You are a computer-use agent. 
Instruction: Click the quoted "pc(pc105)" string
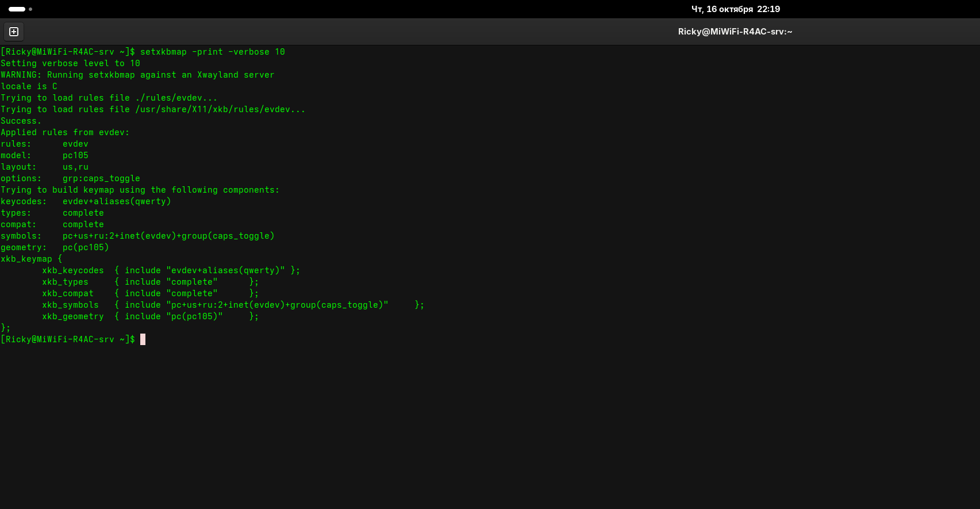coord(194,316)
